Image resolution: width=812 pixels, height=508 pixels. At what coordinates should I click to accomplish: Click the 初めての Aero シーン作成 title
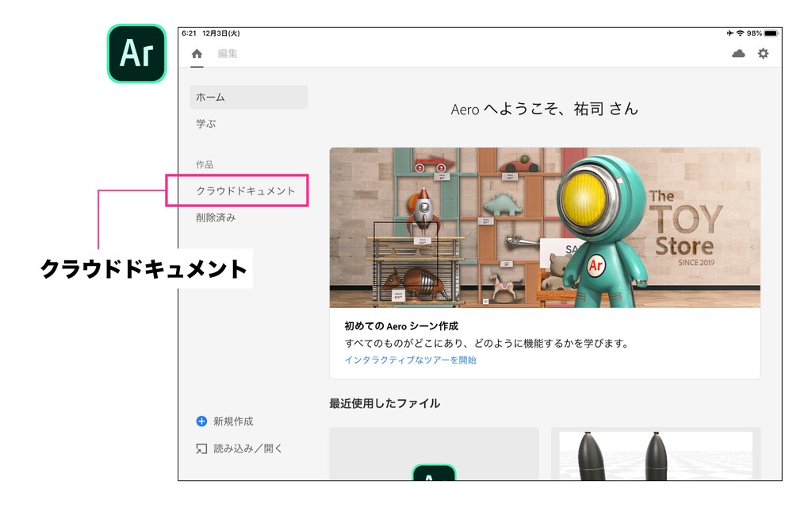(x=401, y=326)
